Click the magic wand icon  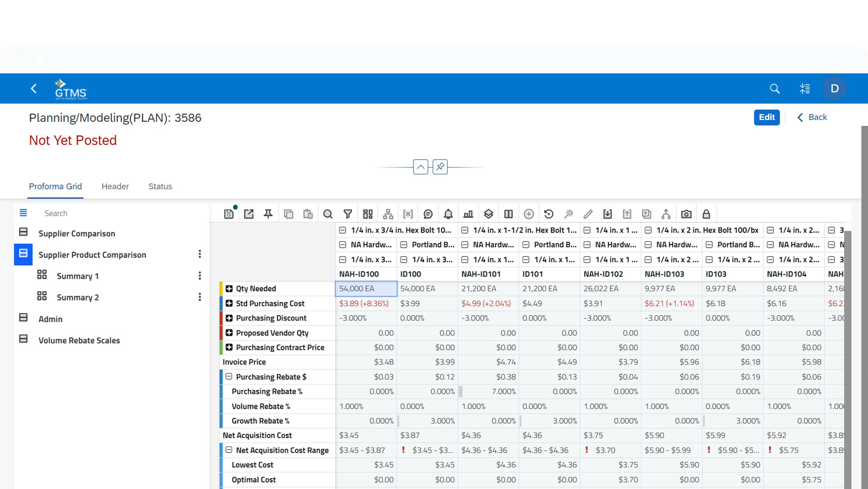(569, 214)
